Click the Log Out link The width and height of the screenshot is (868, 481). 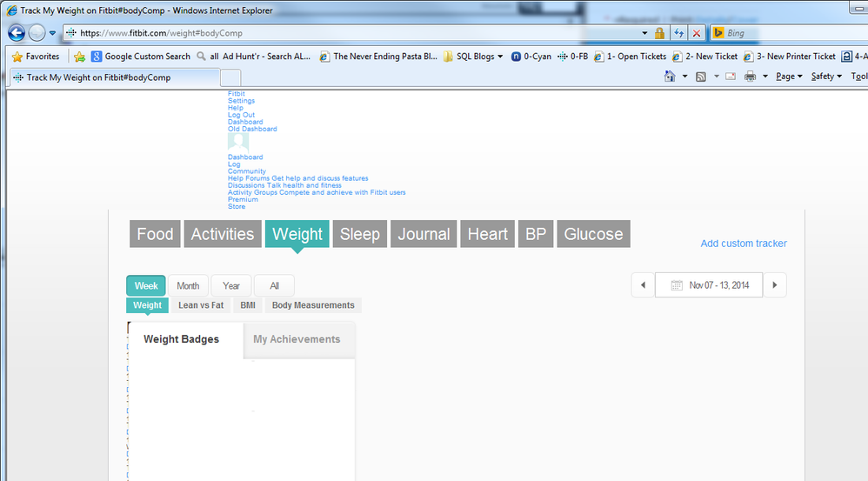[242, 115]
